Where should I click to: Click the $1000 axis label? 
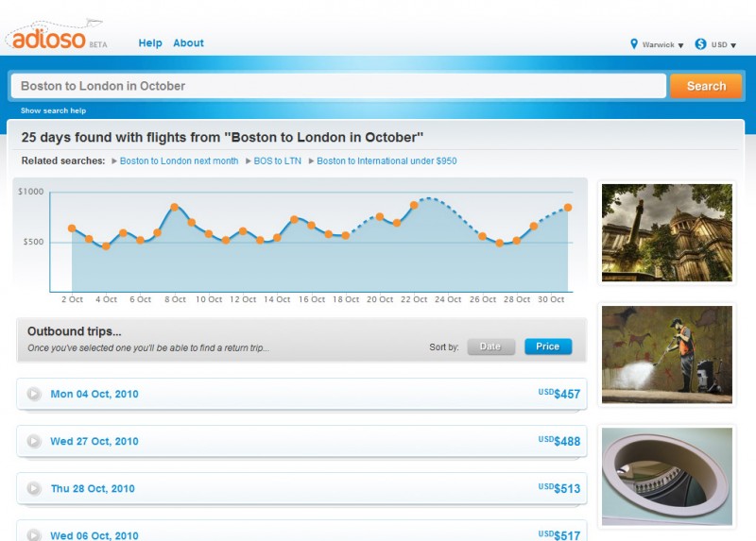[31, 192]
